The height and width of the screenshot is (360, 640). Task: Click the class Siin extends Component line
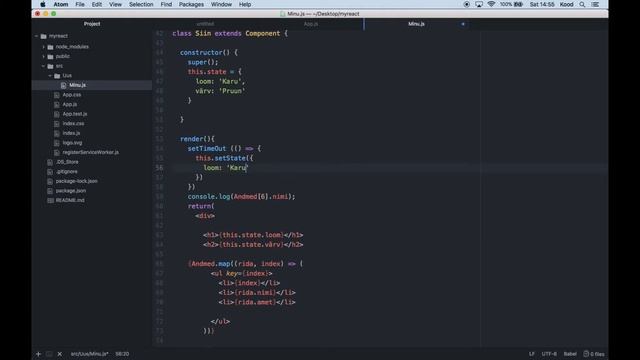pos(230,33)
